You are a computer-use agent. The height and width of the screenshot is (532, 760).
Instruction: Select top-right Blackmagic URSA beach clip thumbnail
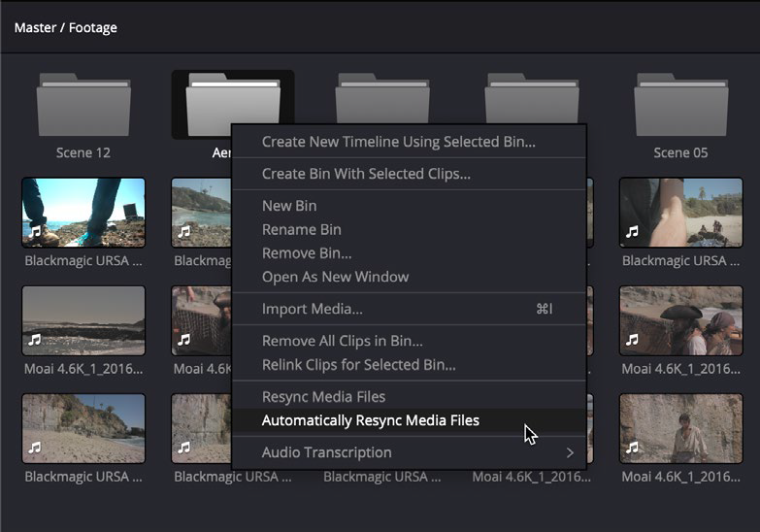pos(679,212)
